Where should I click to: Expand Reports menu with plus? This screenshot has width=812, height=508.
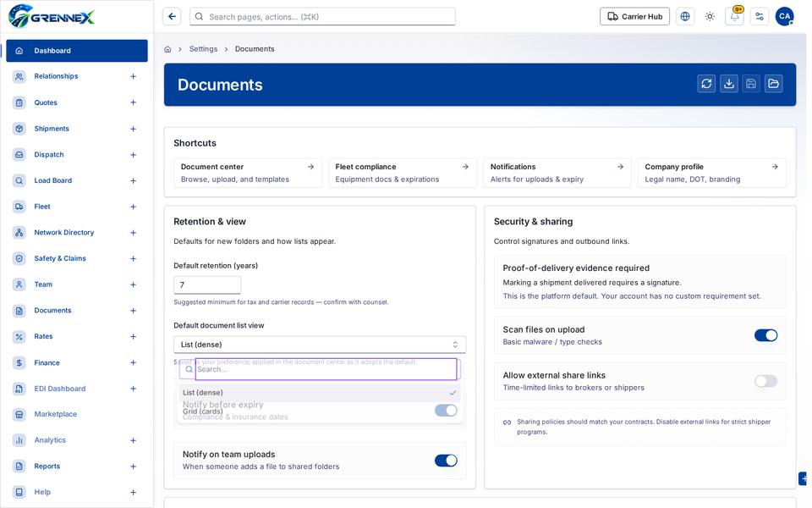pyautogui.click(x=133, y=466)
